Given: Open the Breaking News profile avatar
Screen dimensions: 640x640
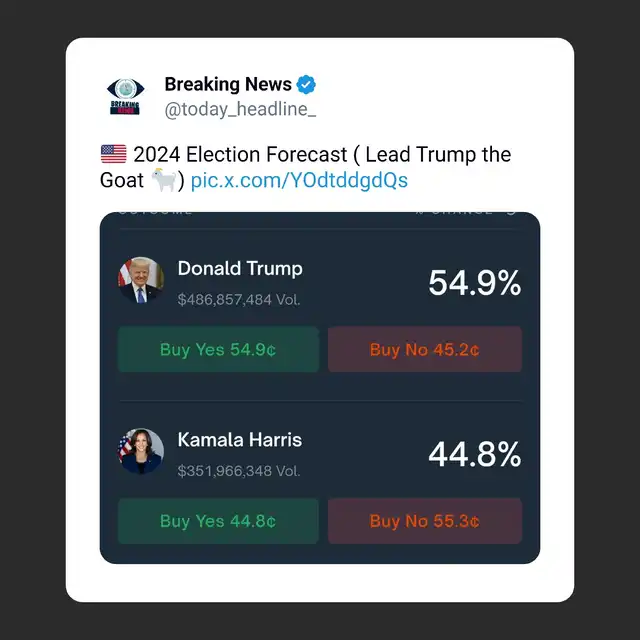Looking at the screenshot, I should pos(125,96).
